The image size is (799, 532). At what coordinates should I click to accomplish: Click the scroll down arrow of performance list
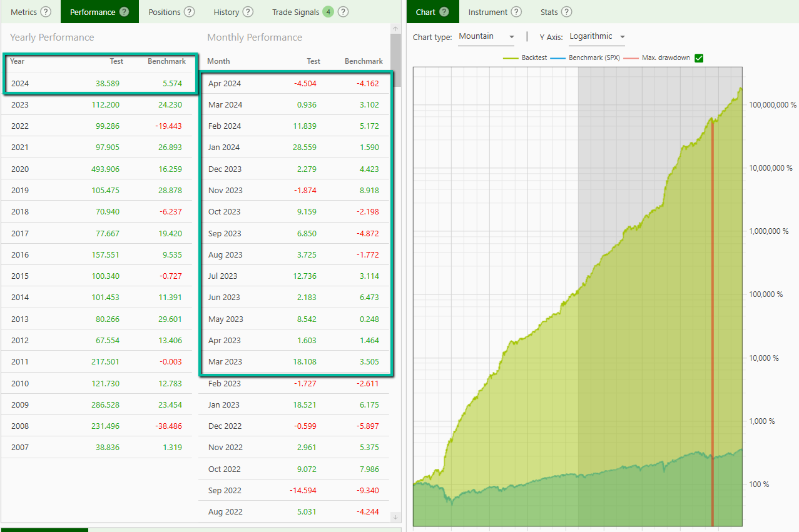(395, 517)
